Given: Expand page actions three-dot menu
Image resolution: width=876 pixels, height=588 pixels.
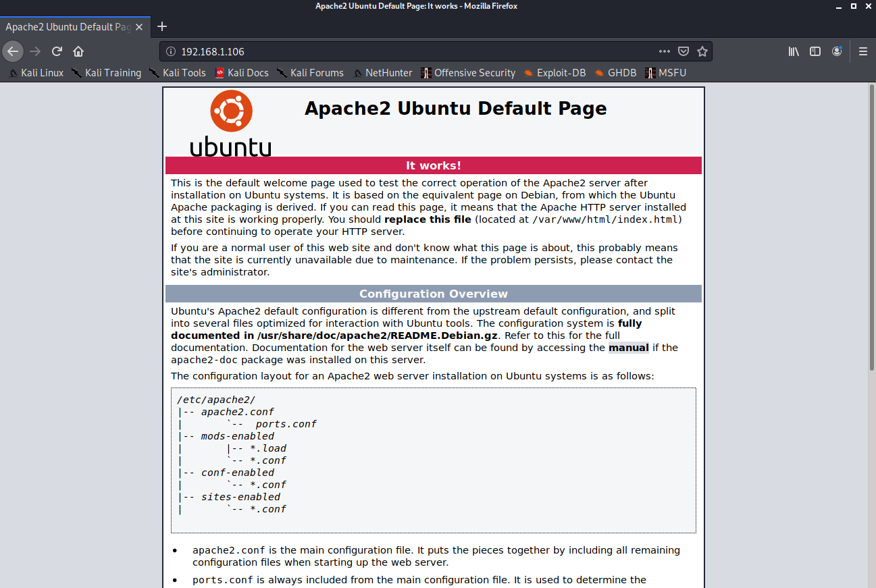Looking at the screenshot, I should 665,51.
